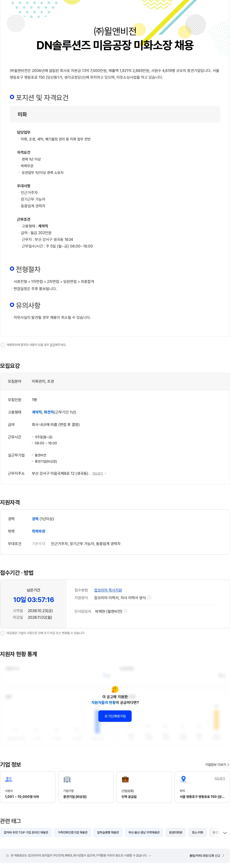Viewport: 230px width, 868px height.
Task: Click the 산업(업종) briefcase icon
Action: pos(125,779)
